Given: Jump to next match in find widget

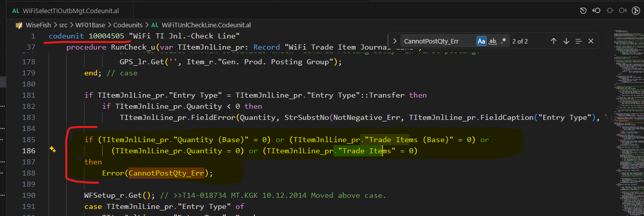Looking at the screenshot, I should click(566, 41).
